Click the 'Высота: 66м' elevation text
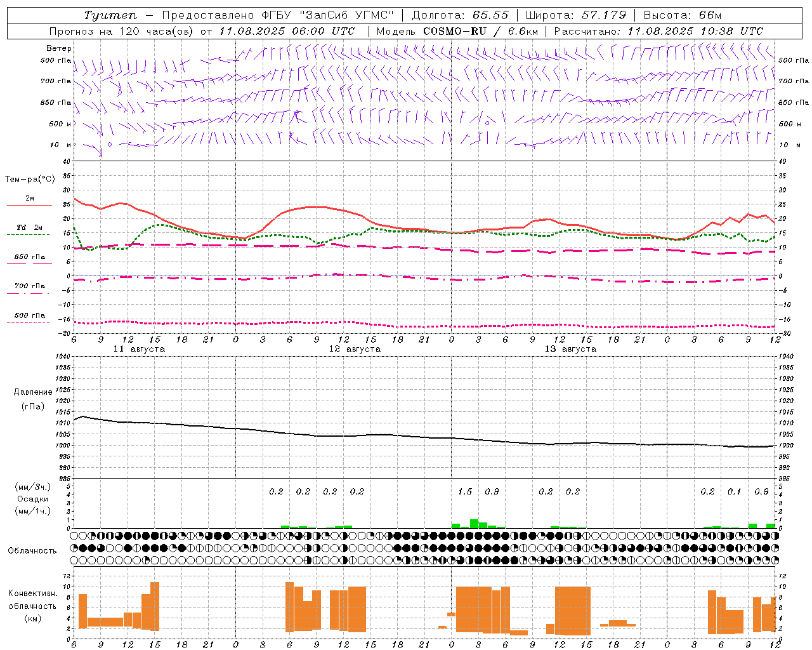812x650 pixels. [x=683, y=15]
